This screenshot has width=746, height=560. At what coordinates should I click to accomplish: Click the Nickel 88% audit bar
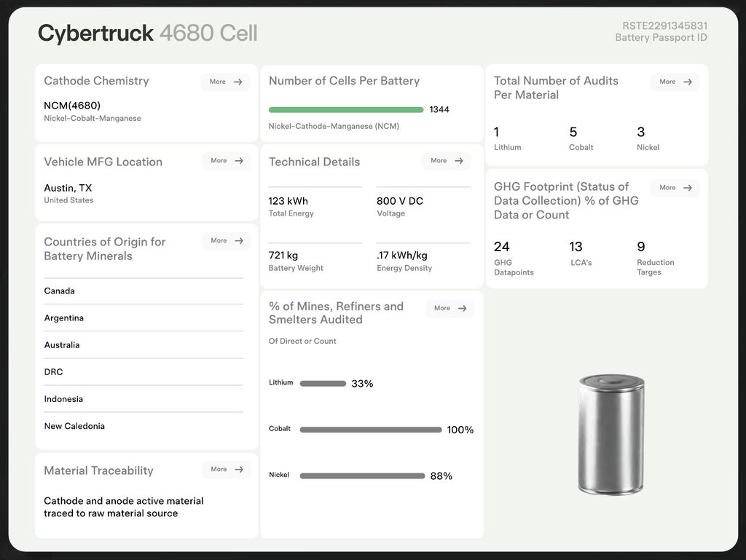pos(362,476)
